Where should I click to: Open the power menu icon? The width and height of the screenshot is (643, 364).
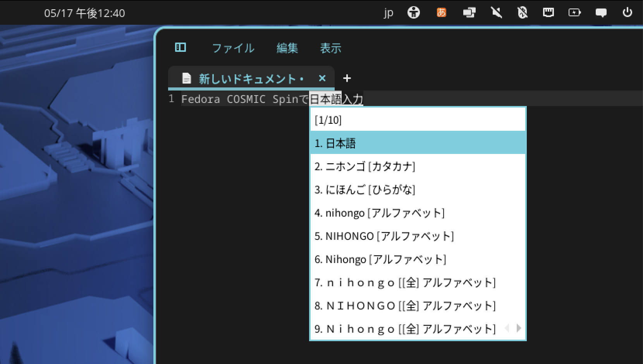click(628, 12)
